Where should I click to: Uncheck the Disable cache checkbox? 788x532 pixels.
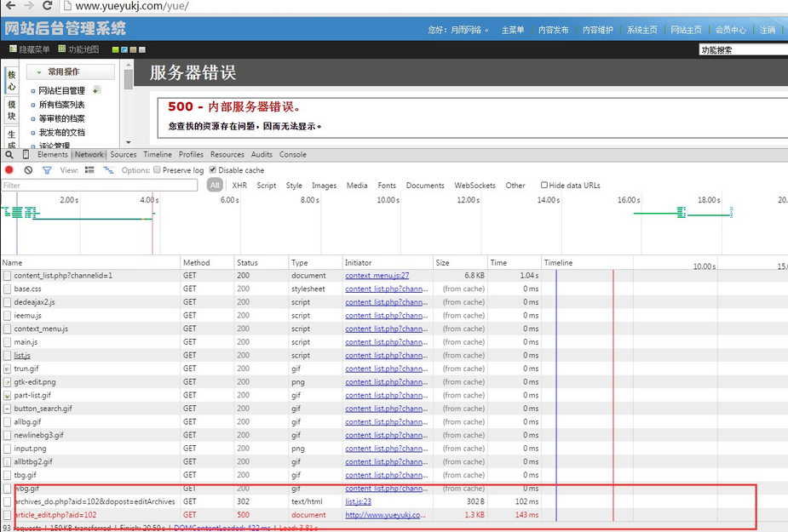[213, 170]
